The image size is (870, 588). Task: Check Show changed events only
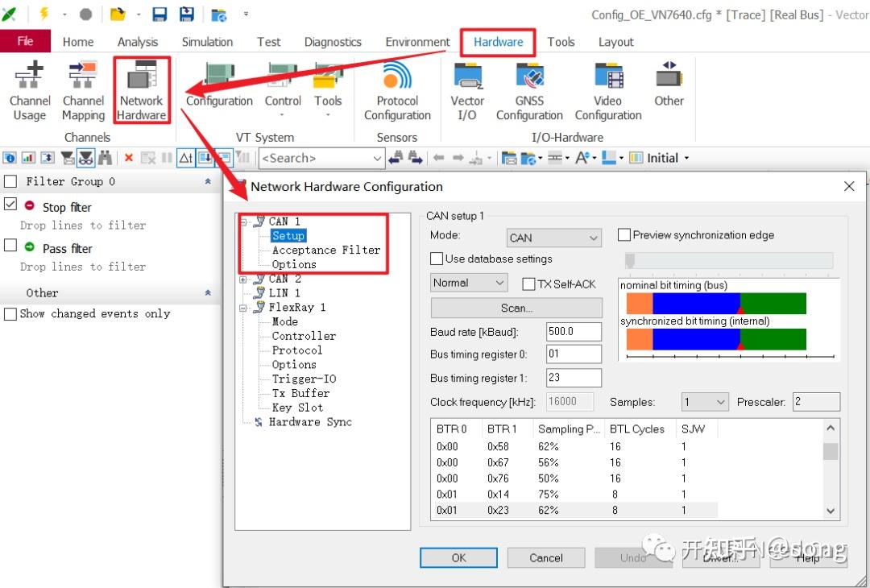(x=10, y=314)
